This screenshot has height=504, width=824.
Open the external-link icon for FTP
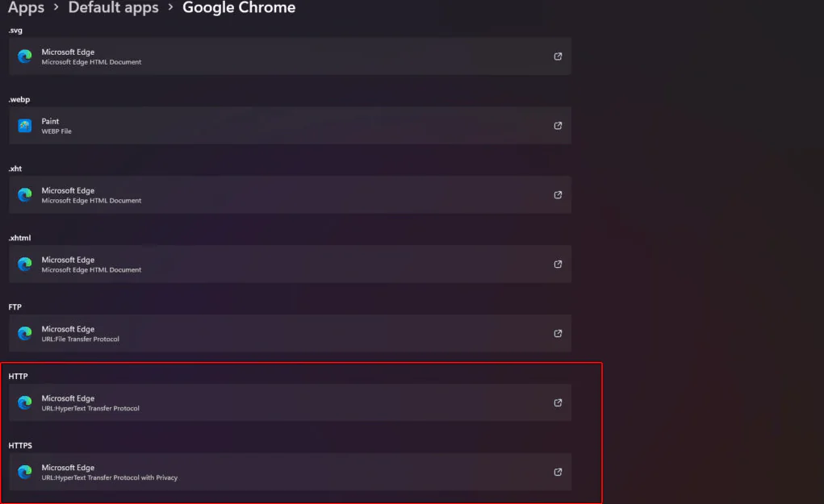coord(558,334)
